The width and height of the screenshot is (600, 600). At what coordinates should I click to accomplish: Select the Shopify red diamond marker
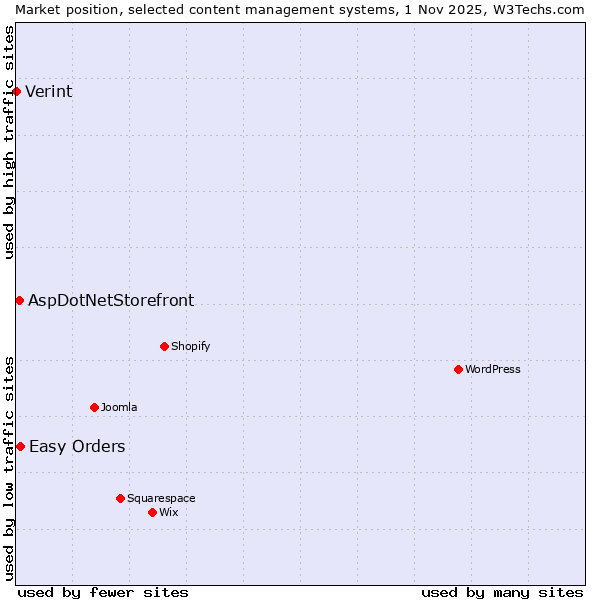(164, 347)
